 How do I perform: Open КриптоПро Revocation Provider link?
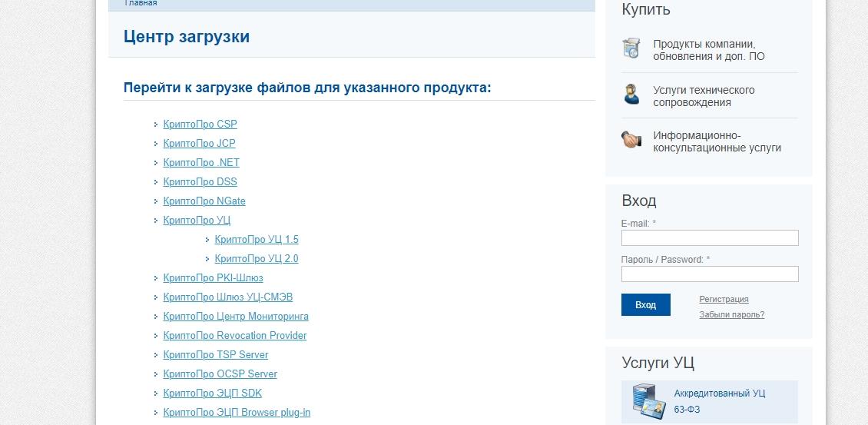[x=235, y=336]
